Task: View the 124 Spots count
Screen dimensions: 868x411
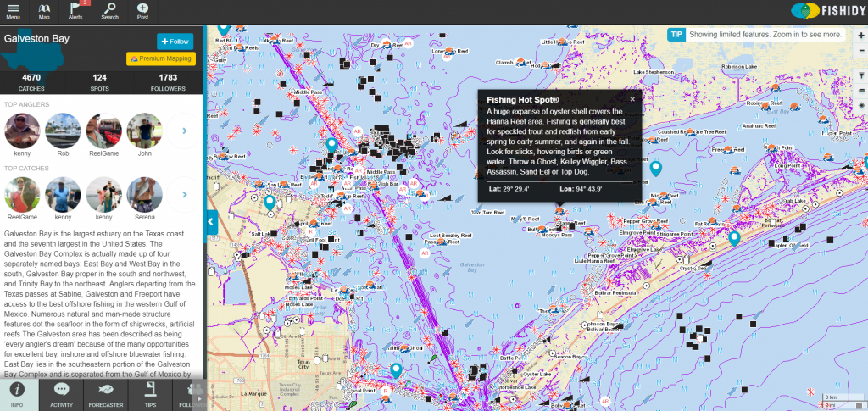Action: click(x=99, y=82)
